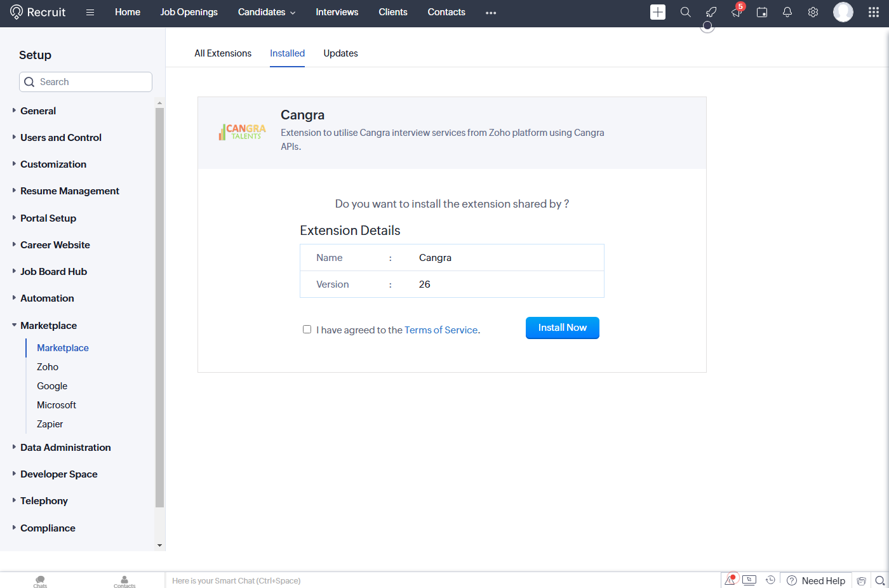Collapse the Marketplace section
The image size is (889, 588).
click(x=48, y=325)
